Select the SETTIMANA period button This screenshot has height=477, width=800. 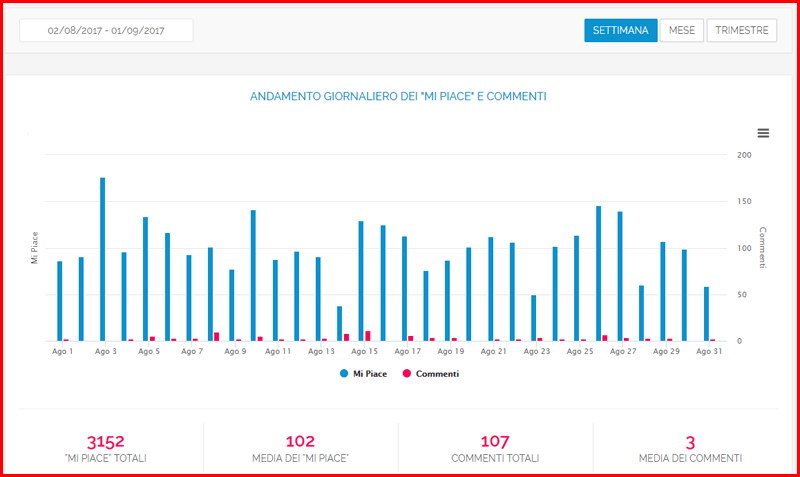(x=620, y=31)
